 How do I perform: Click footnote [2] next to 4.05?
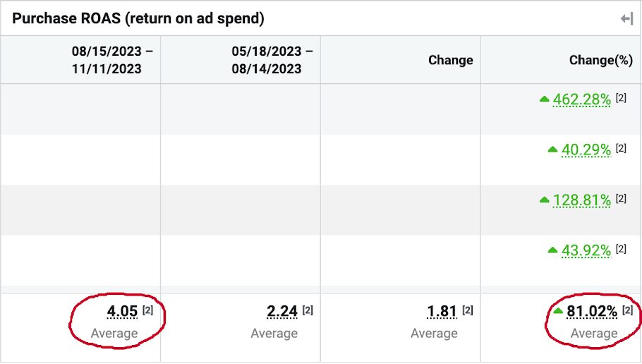click(148, 310)
